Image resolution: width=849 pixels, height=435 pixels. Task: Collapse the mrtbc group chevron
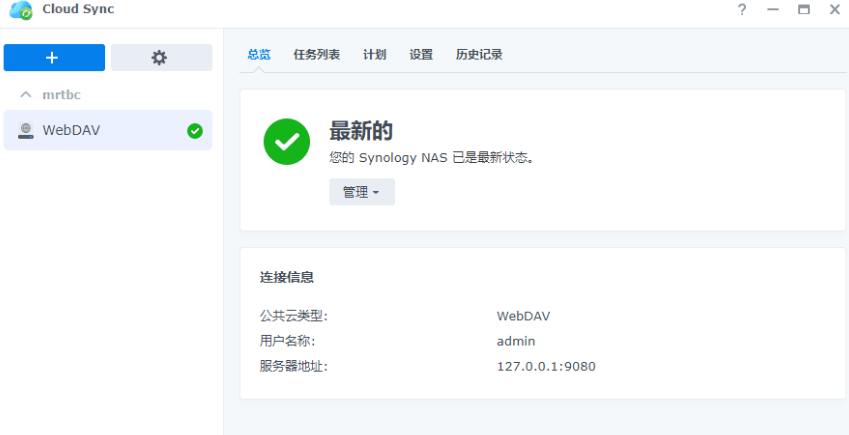point(25,95)
